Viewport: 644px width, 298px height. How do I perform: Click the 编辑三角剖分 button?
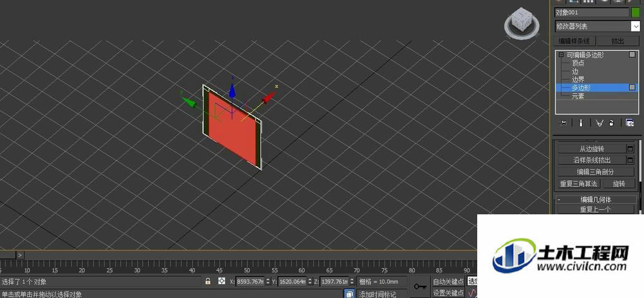tap(596, 172)
